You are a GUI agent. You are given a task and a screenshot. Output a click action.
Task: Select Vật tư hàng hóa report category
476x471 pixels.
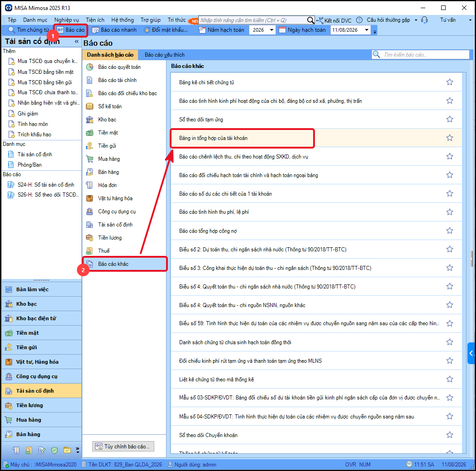[x=124, y=198]
